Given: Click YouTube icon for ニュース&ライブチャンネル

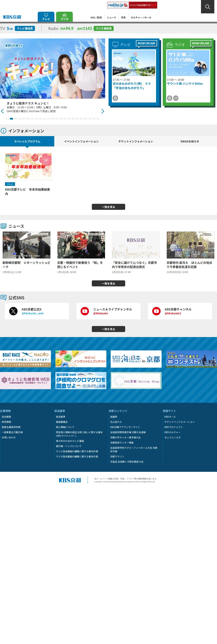Looking at the screenshot, I should (x=85, y=311).
